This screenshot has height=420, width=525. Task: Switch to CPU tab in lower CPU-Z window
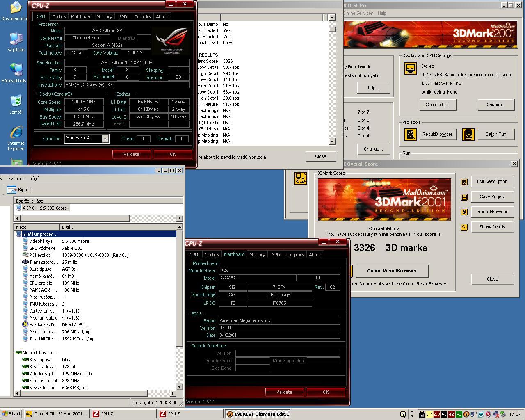tap(194, 255)
